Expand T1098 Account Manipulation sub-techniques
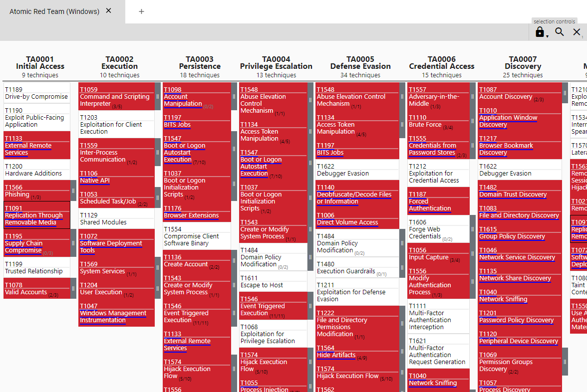 (234, 97)
